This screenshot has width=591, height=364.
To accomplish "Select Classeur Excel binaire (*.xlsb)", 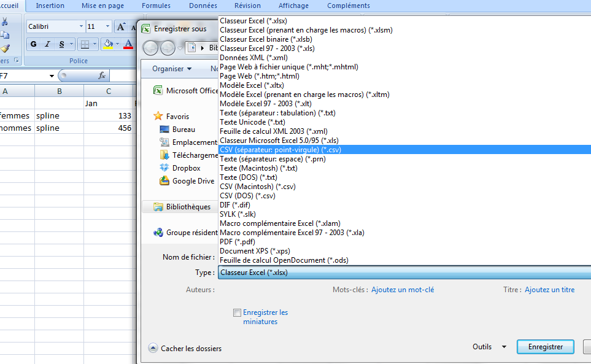I will click(404, 39).
